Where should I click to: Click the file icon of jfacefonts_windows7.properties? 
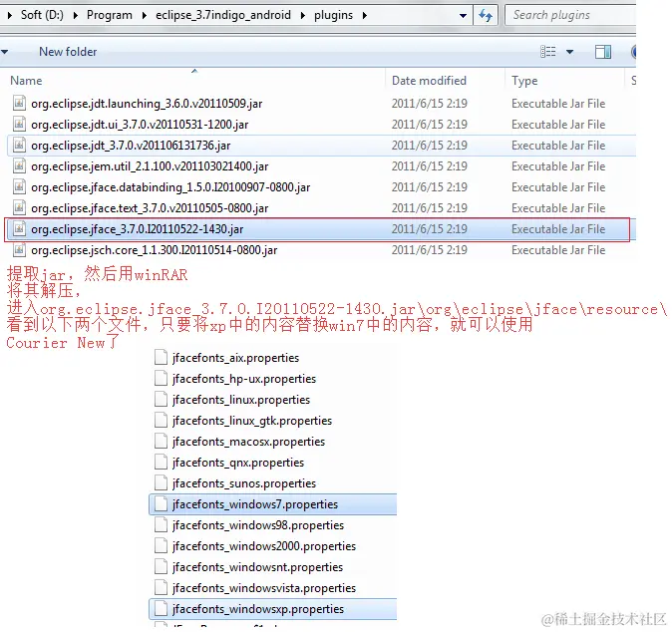point(161,503)
